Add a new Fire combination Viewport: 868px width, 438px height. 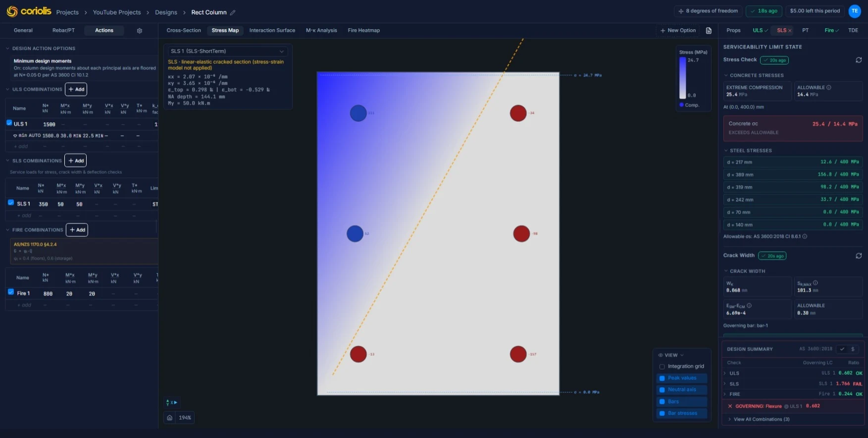tap(77, 230)
